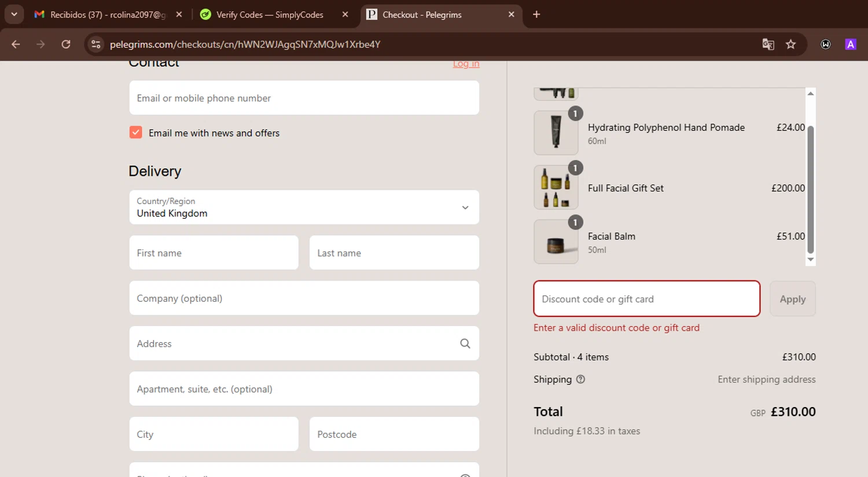The width and height of the screenshot is (868, 477).
Task: Click the Subtotal · 4 items label
Action: pos(571,357)
